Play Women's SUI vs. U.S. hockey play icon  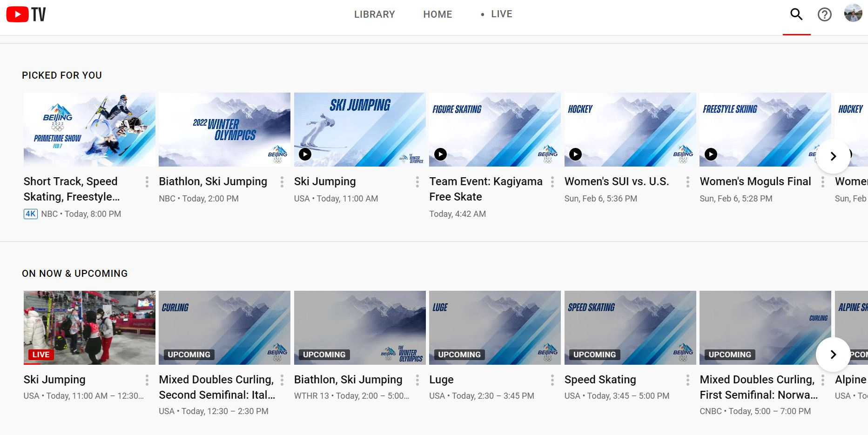click(575, 154)
